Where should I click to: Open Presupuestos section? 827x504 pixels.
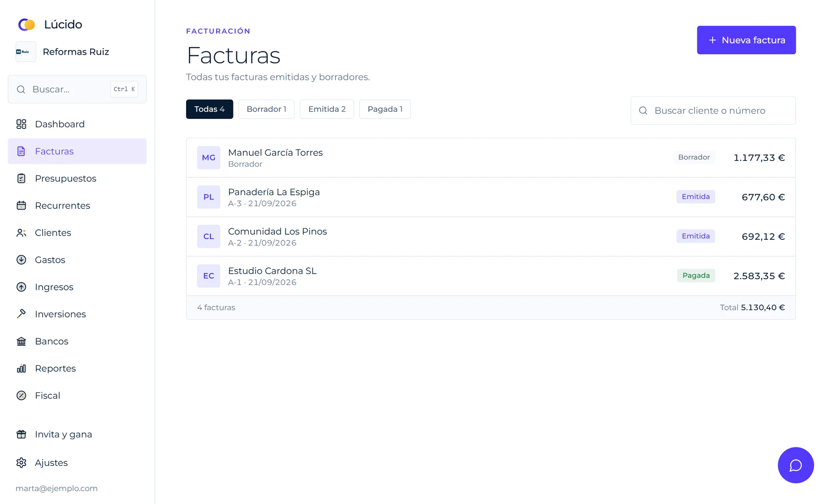point(77,178)
